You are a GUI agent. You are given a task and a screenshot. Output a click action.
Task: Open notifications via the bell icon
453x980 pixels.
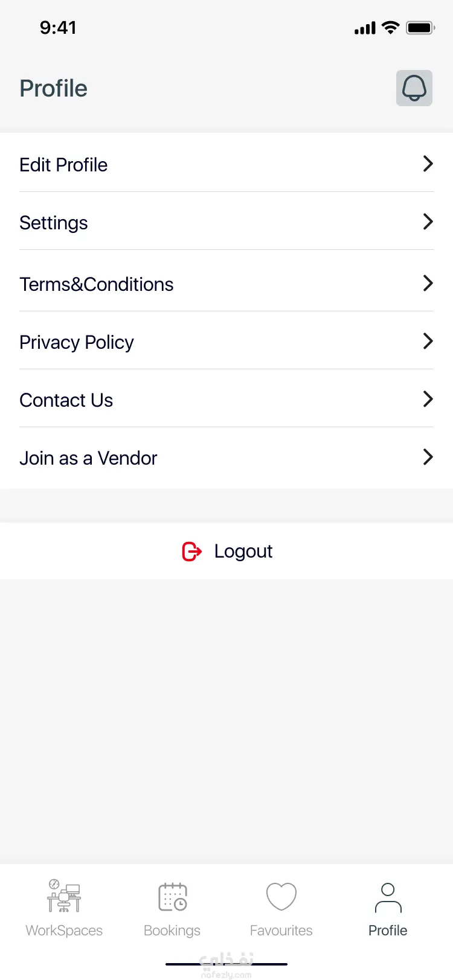pos(414,88)
